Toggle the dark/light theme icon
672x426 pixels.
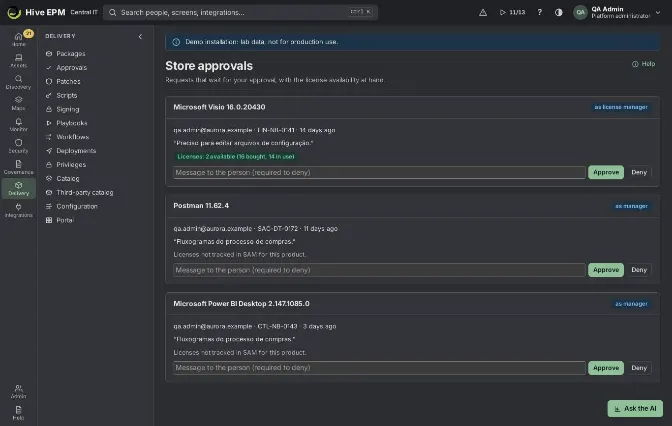click(558, 12)
